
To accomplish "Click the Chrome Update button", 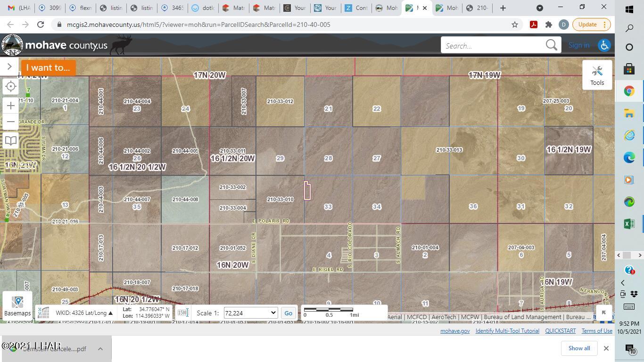I will coord(591,25).
